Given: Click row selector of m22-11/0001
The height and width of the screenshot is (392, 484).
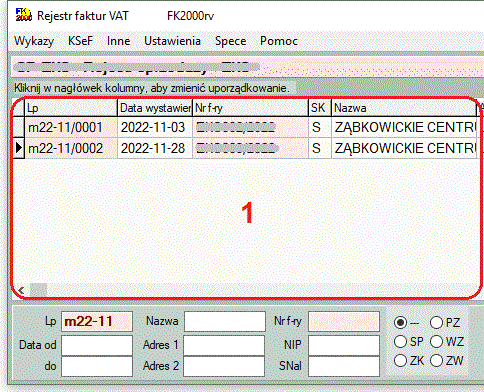Looking at the screenshot, I should pyautogui.click(x=19, y=127).
